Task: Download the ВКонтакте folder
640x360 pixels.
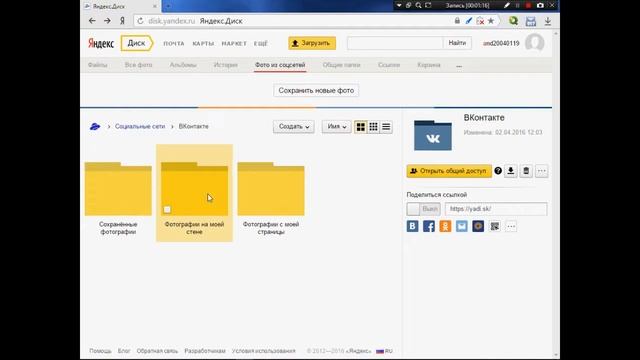Action: click(x=511, y=171)
